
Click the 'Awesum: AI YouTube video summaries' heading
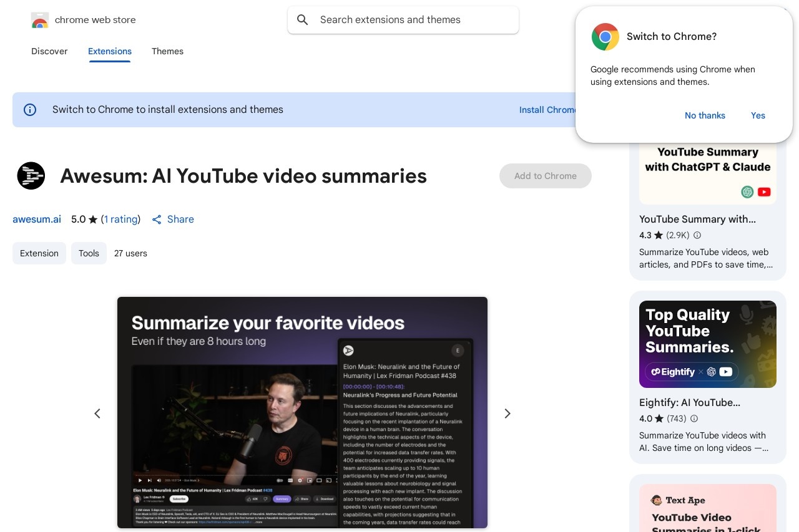243,177
